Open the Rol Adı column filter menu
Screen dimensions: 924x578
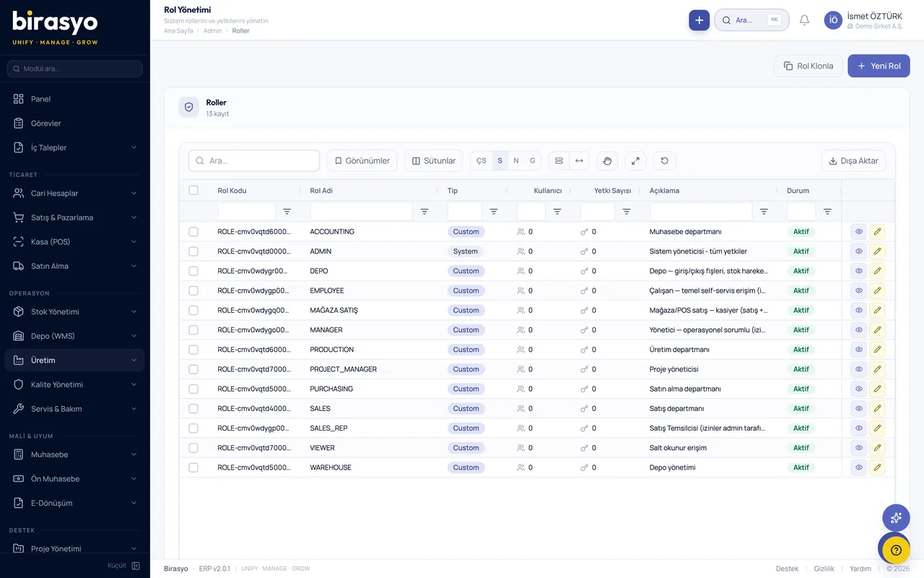424,212
